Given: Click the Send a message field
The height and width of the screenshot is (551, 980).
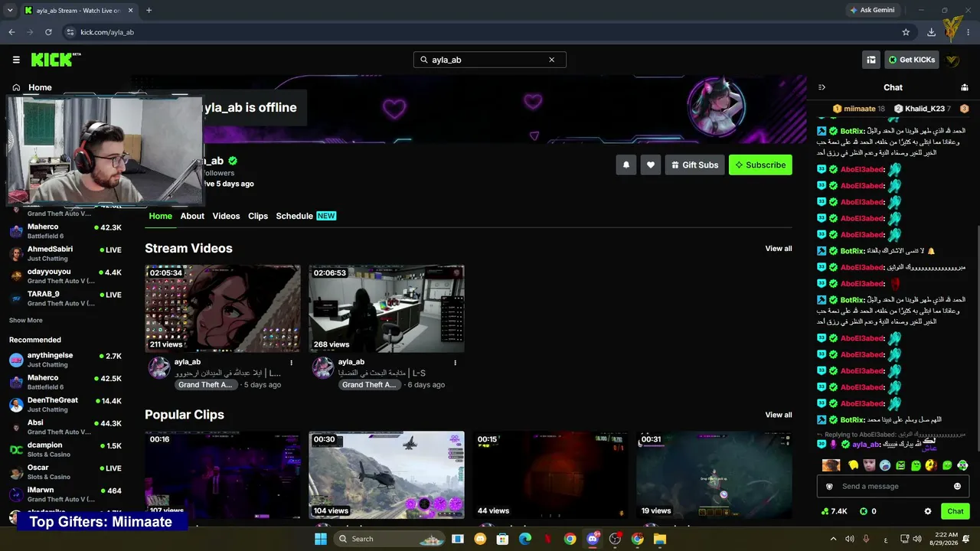Looking at the screenshot, I should (893, 487).
